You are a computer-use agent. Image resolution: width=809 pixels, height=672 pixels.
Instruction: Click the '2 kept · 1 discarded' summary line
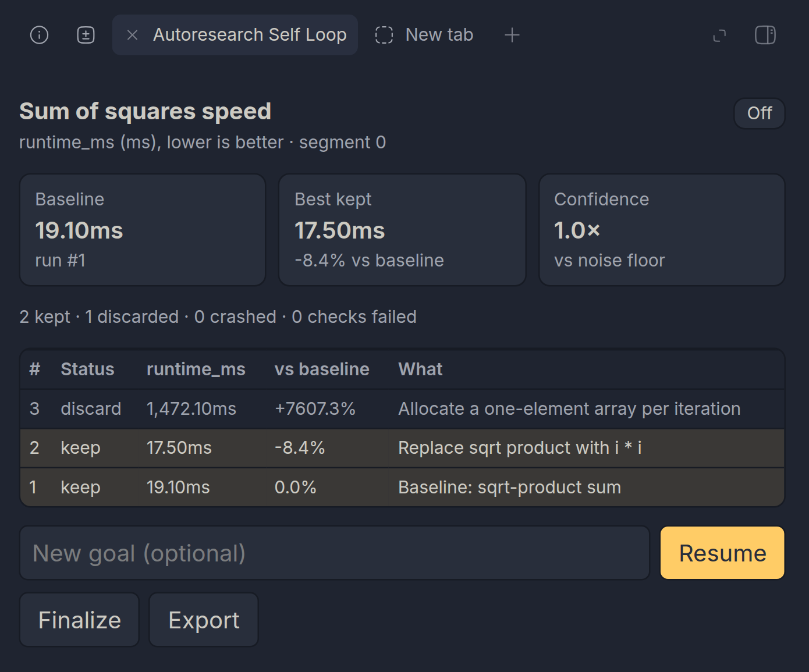click(x=218, y=317)
